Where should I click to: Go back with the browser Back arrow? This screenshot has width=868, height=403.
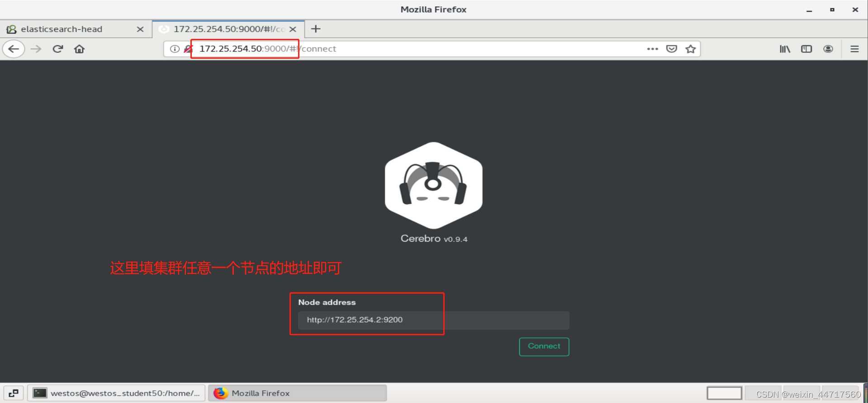tap(14, 49)
